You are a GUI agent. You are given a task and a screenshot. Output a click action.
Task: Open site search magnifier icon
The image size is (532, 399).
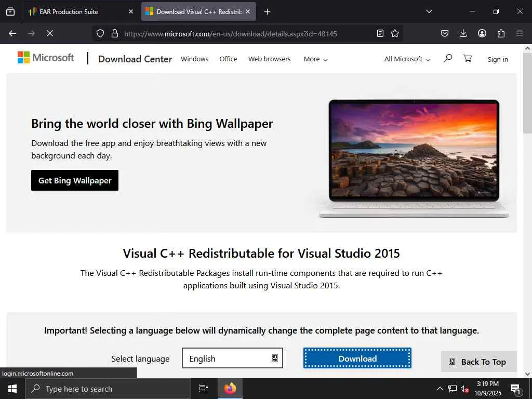point(448,58)
